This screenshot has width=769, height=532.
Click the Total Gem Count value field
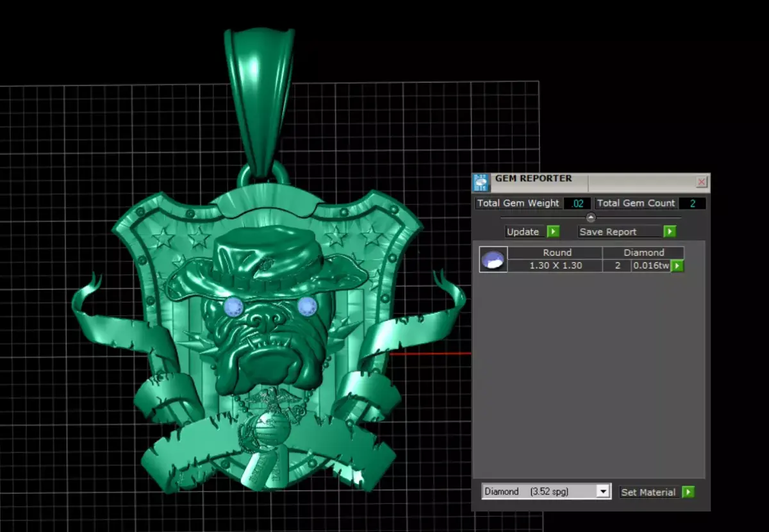[692, 203]
